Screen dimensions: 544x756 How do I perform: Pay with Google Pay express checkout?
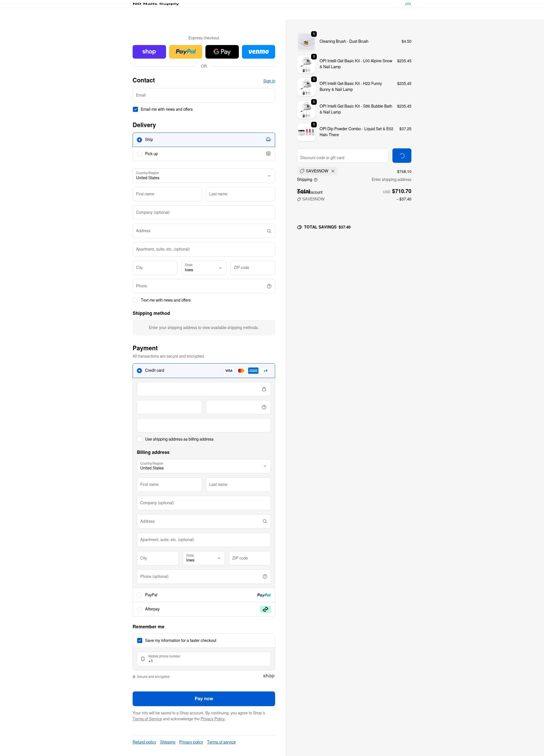tap(222, 52)
